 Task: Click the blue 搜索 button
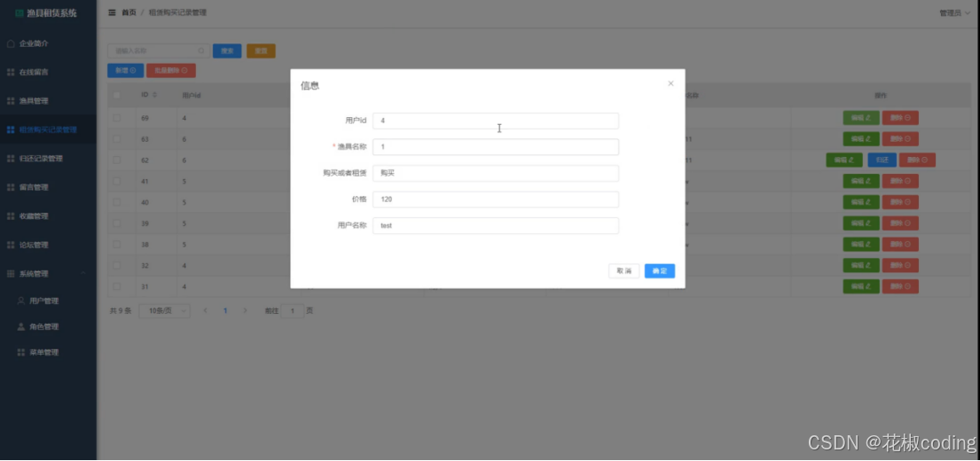227,51
